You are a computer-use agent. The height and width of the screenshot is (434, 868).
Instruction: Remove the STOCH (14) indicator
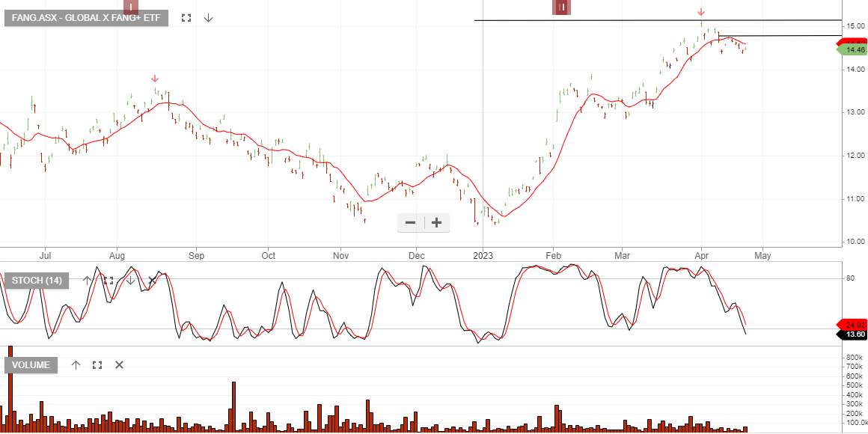click(x=152, y=280)
